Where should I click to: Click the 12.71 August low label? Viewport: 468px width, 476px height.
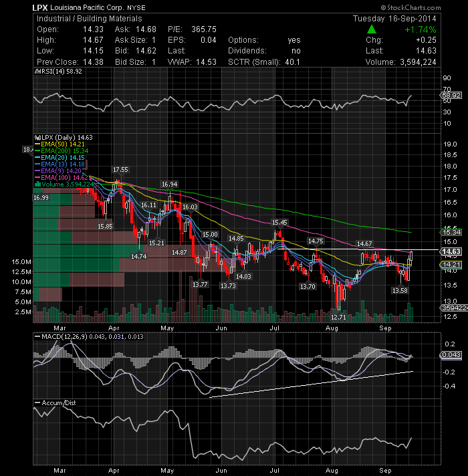338,318
